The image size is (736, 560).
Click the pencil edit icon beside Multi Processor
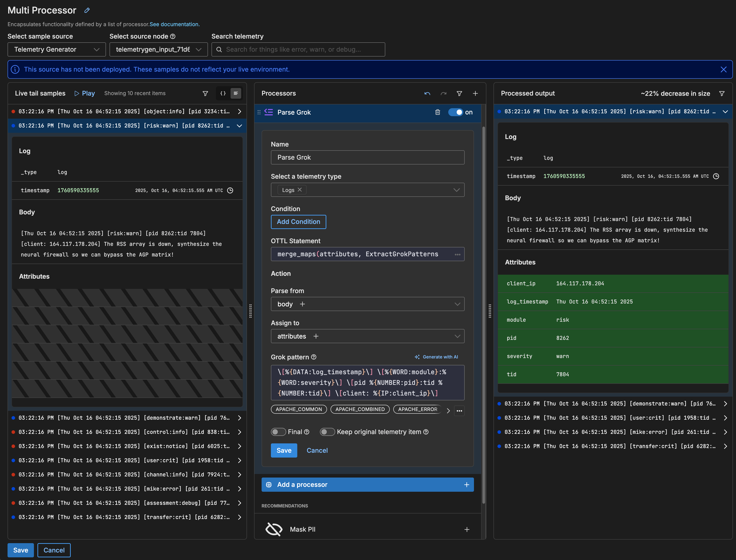(87, 10)
